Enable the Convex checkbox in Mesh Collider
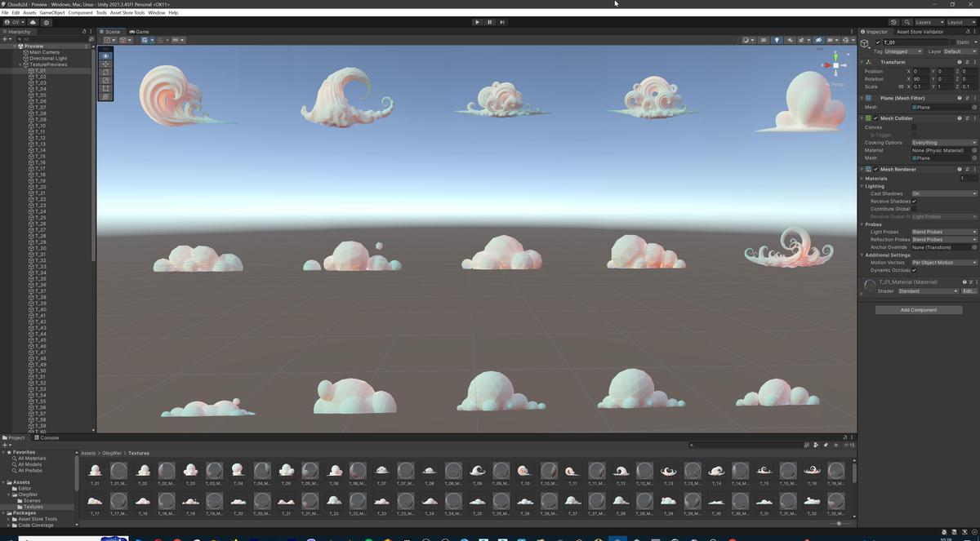This screenshot has width=980, height=541. pyautogui.click(x=915, y=126)
